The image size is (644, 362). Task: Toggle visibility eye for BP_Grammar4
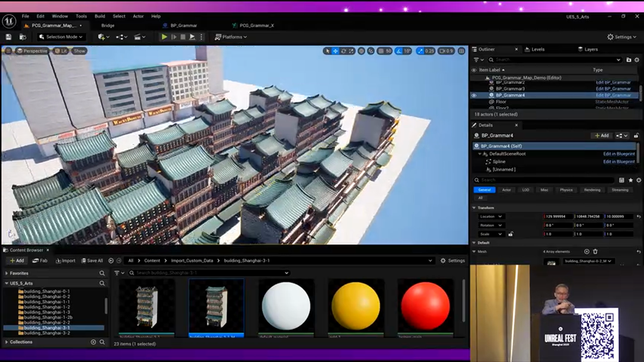tap(473, 95)
